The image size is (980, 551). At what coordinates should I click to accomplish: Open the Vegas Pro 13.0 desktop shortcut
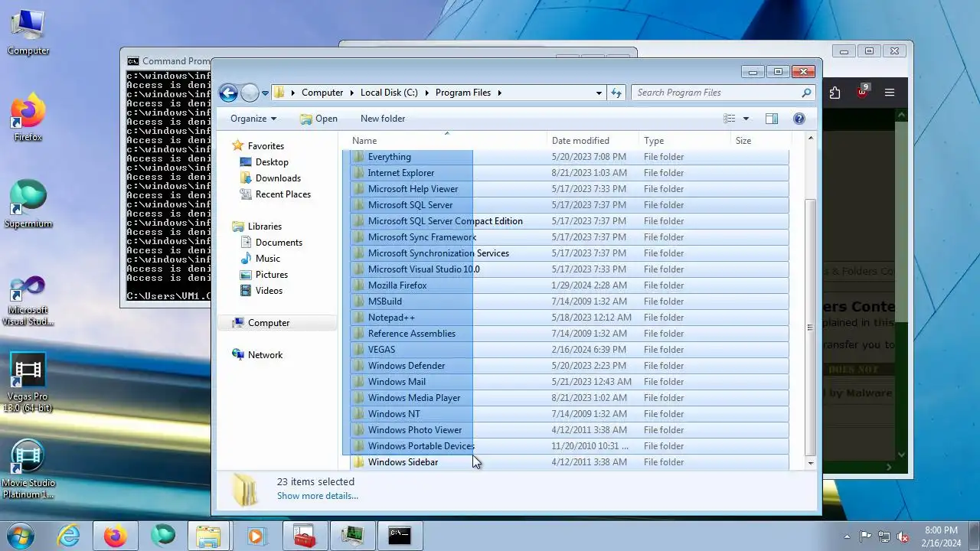pyautogui.click(x=28, y=383)
